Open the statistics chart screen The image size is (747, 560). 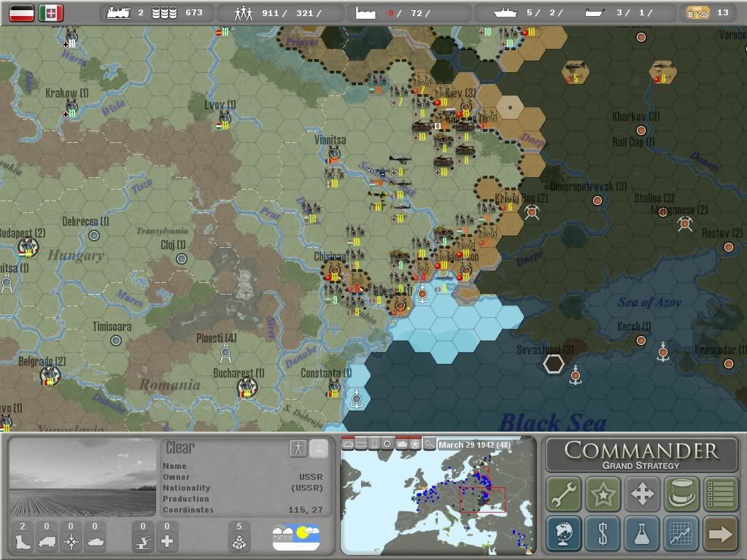pyautogui.click(x=681, y=533)
